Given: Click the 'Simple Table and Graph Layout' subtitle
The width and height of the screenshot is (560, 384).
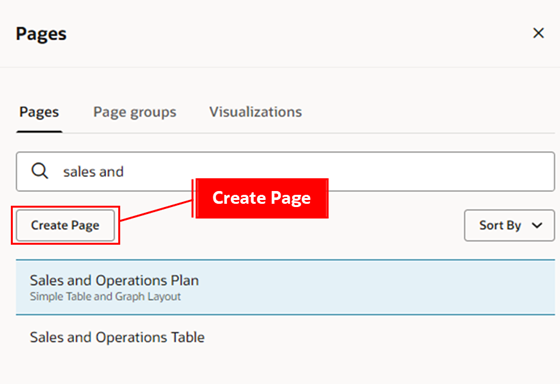Looking at the screenshot, I should 105,296.
